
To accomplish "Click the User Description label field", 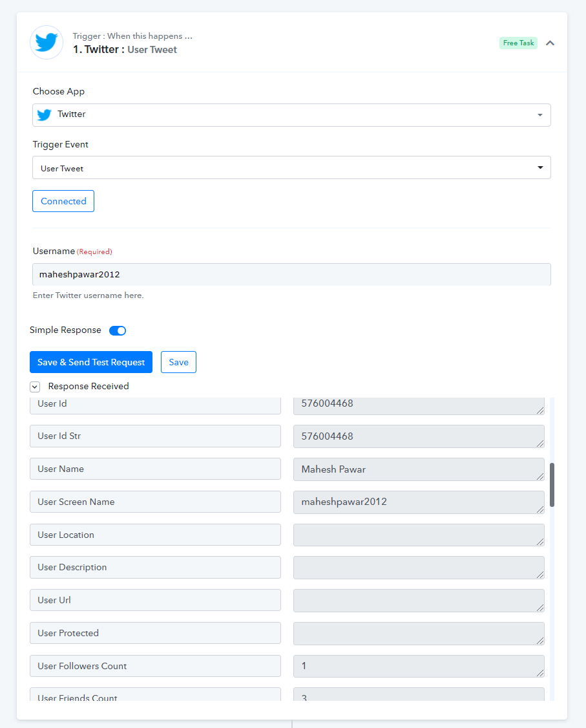I will pyautogui.click(x=155, y=568).
